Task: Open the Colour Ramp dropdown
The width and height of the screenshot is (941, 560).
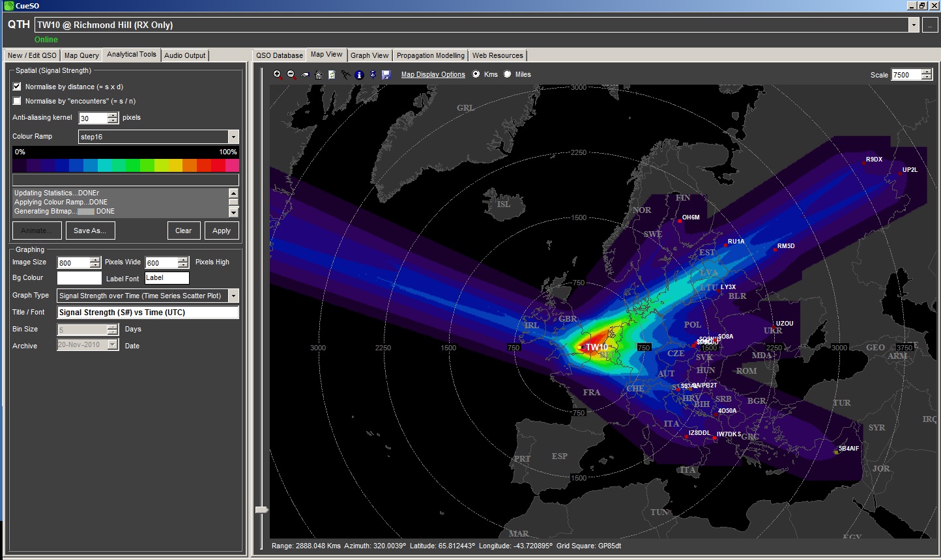Action: pyautogui.click(x=233, y=137)
